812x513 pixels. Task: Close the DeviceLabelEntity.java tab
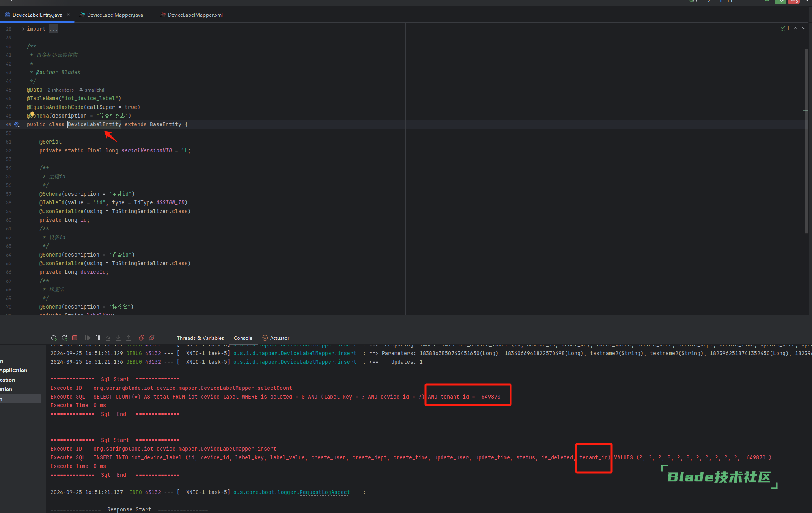click(68, 15)
